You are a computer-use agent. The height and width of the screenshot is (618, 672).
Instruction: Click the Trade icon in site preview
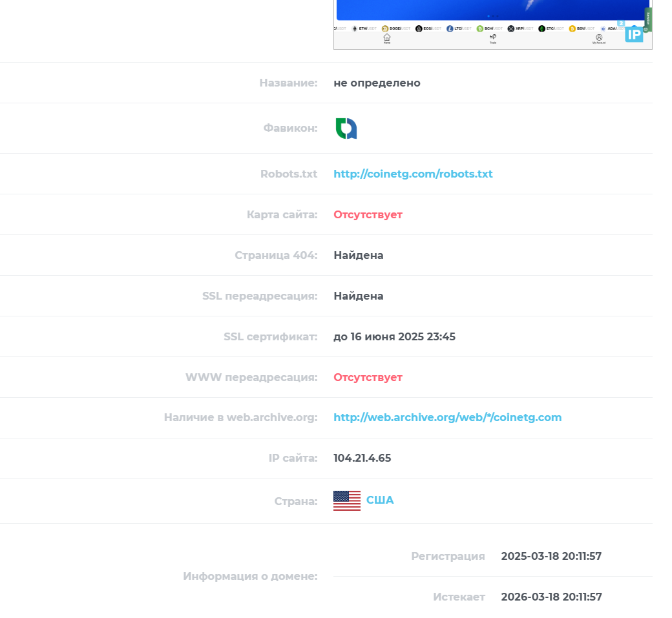pos(493,37)
